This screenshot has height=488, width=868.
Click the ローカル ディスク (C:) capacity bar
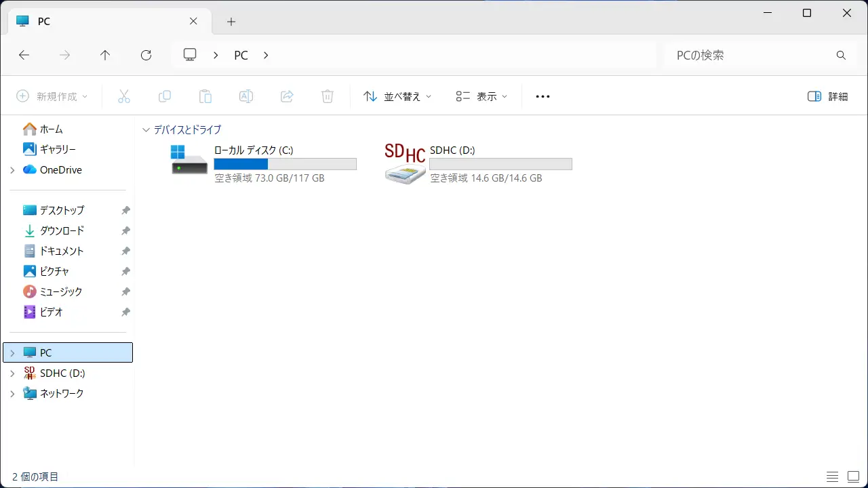coord(285,164)
